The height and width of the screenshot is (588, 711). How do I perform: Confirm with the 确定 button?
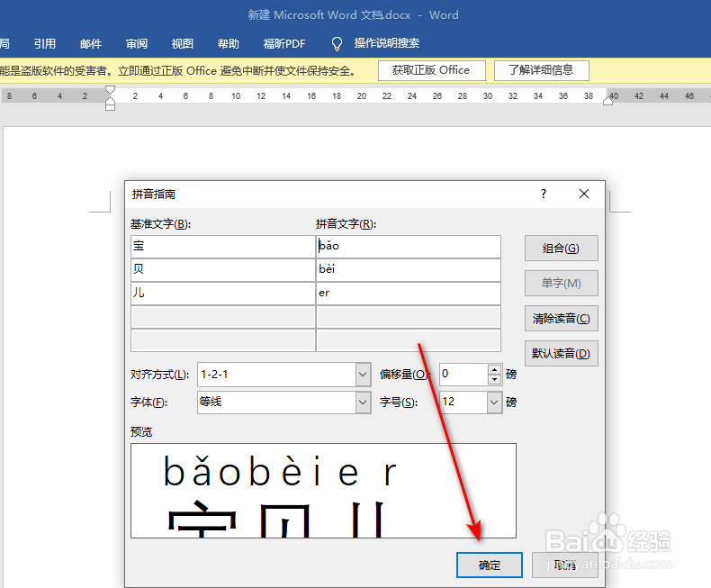tap(490, 565)
